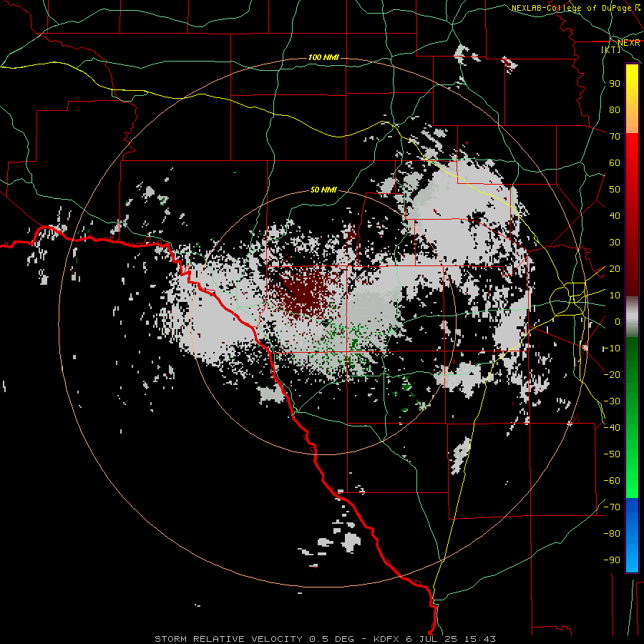Click the "STORM RELATIVE VELOCITY" caption text
Image resolution: width=644 pixels, height=644 pixels.
click(x=229, y=639)
